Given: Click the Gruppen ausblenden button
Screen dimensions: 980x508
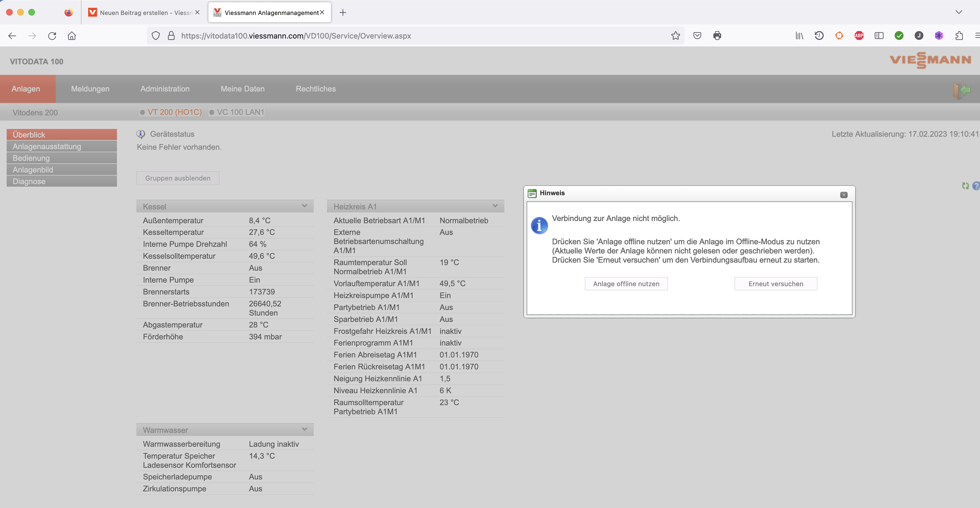Looking at the screenshot, I should coord(178,178).
